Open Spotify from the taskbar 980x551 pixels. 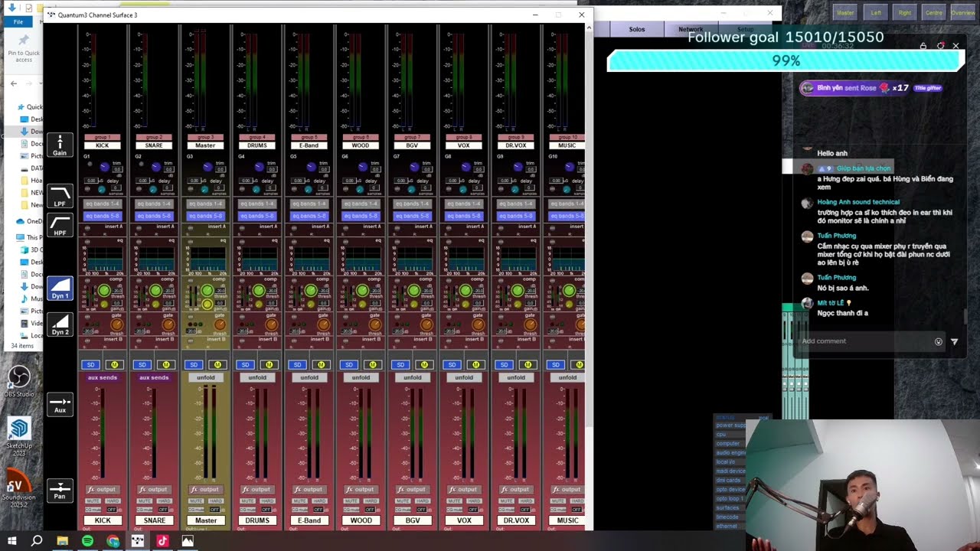coord(87,541)
